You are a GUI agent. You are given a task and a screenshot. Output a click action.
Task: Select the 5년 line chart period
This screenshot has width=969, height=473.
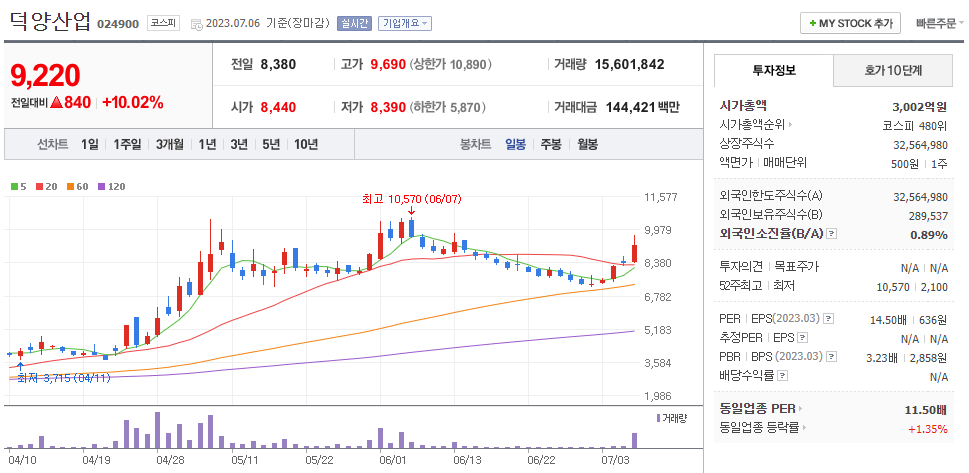pos(271,145)
